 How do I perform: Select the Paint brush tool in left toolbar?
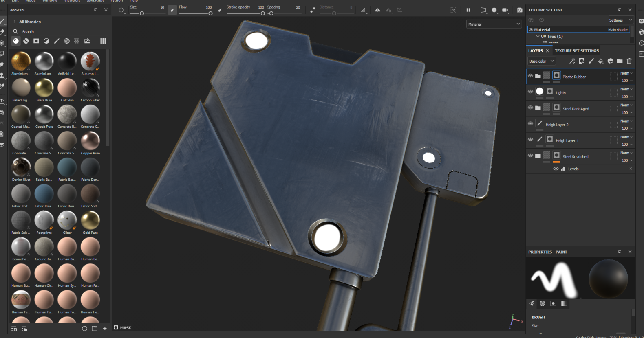[2, 21]
